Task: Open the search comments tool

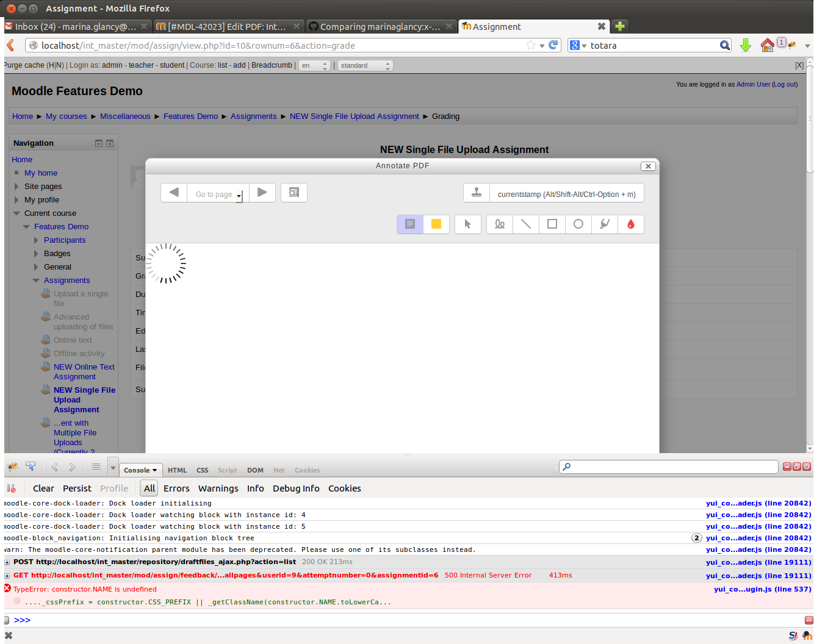Action: 294,193
